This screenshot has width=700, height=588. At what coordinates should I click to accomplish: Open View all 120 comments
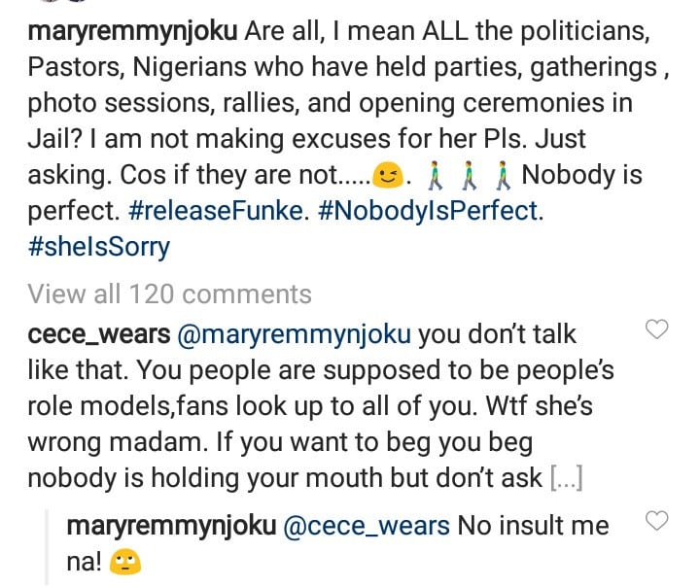click(169, 294)
